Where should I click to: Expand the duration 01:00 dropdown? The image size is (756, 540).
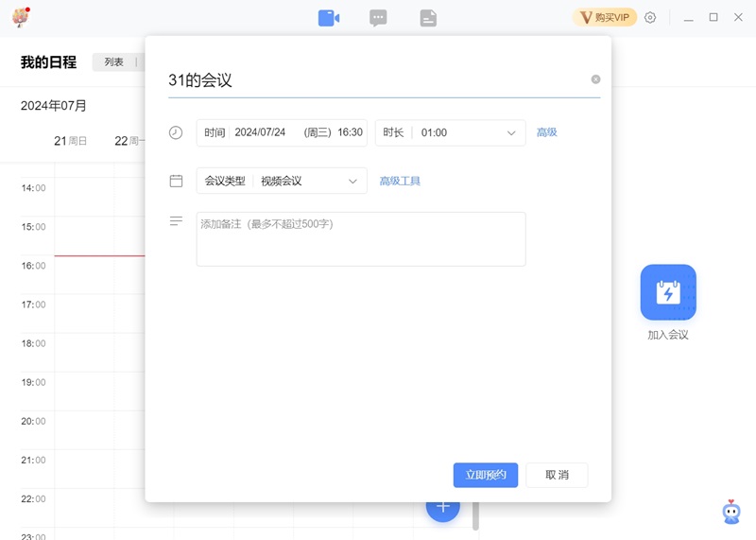pyautogui.click(x=511, y=133)
